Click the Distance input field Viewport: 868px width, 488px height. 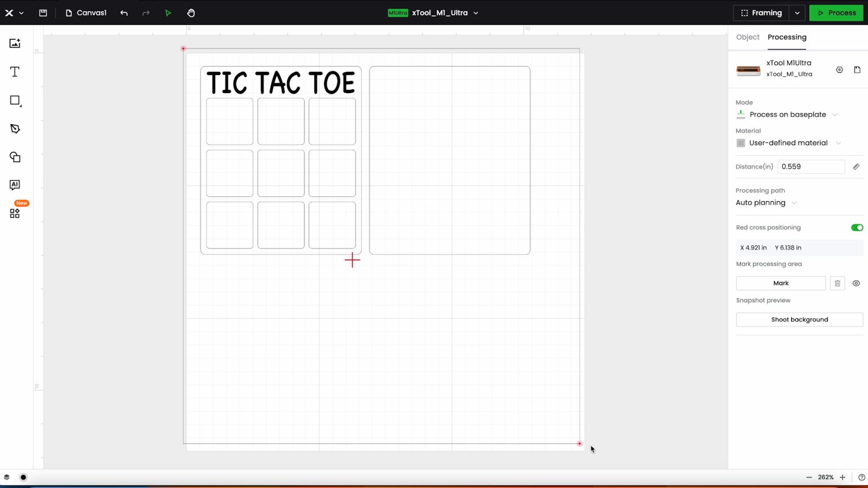pyautogui.click(x=811, y=167)
